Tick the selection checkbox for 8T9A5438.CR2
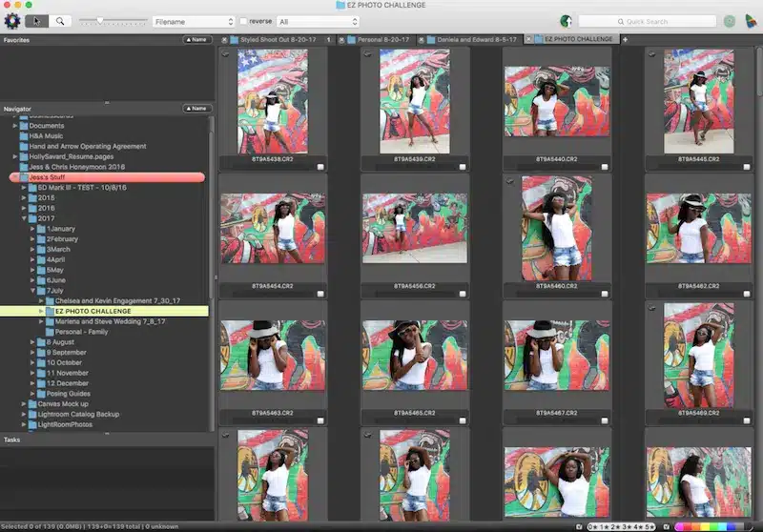Viewport: 763px width, 532px height. [x=320, y=167]
